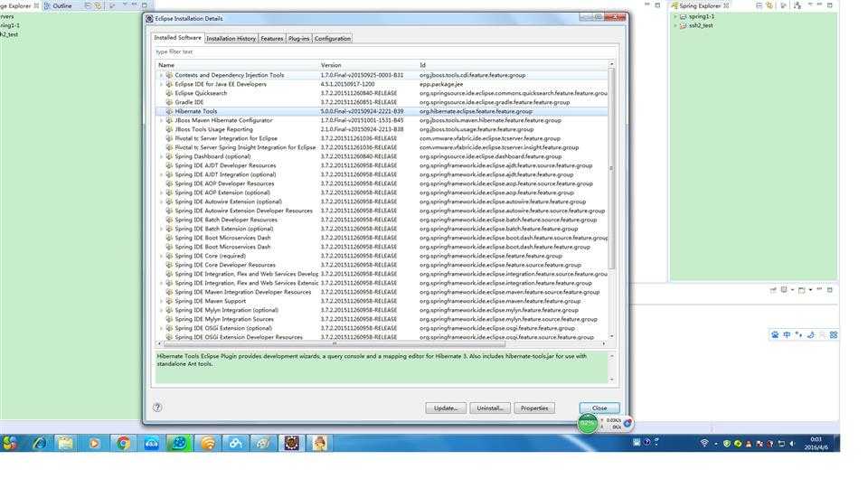868x488 pixels.
Task: Click the JBoss Tools Usage Reporting icon
Action: click(169, 129)
